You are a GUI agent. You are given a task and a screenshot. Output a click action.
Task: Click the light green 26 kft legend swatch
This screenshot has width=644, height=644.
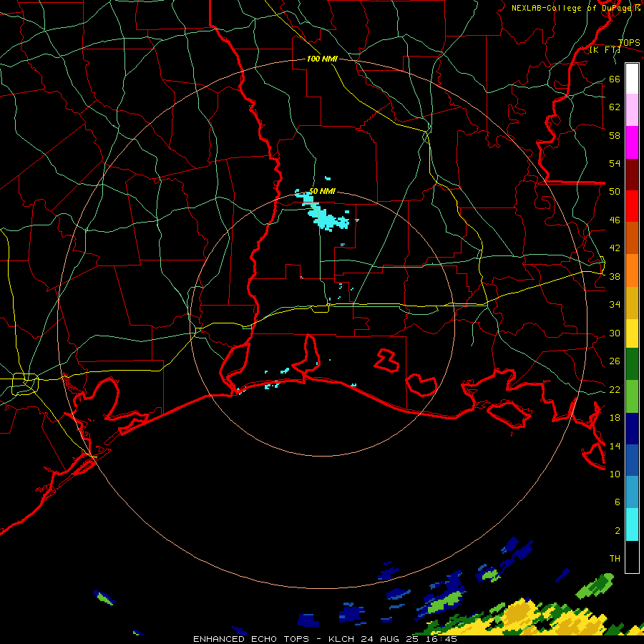click(x=632, y=396)
